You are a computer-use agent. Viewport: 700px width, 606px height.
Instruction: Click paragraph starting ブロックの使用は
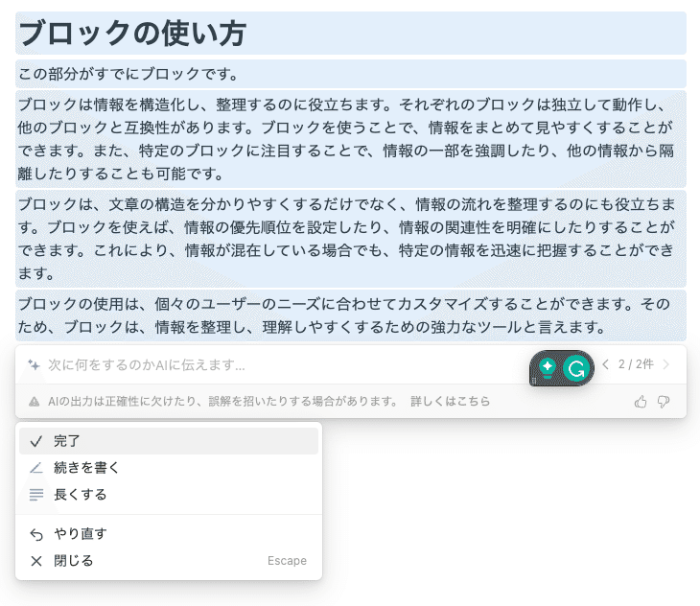coord(350,315)
